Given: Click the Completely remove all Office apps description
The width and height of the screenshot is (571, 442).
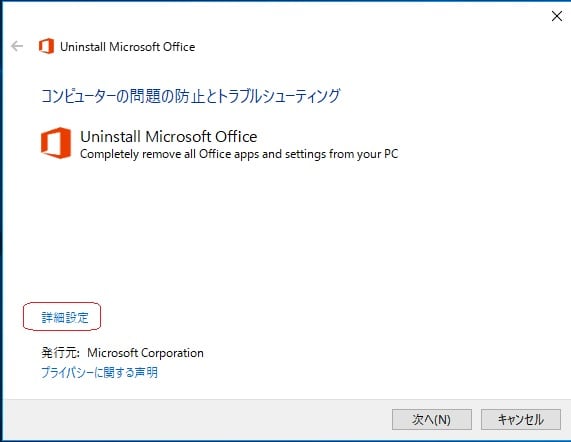Looking at the screenshot, I should click(239, 154).
